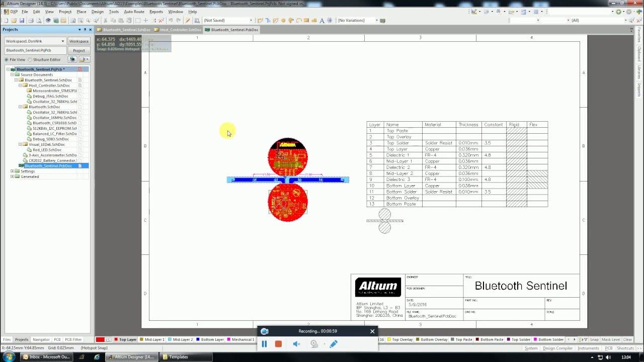
Task: Close the recording toolbar with X
Action: click(x=372, y=331)
